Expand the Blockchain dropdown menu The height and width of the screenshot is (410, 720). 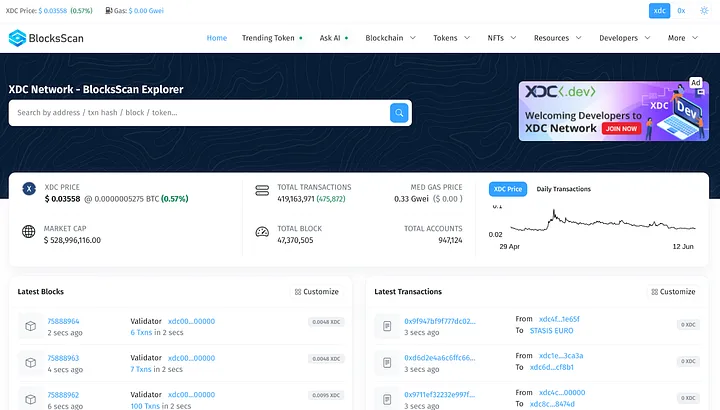tap(389, 38)
